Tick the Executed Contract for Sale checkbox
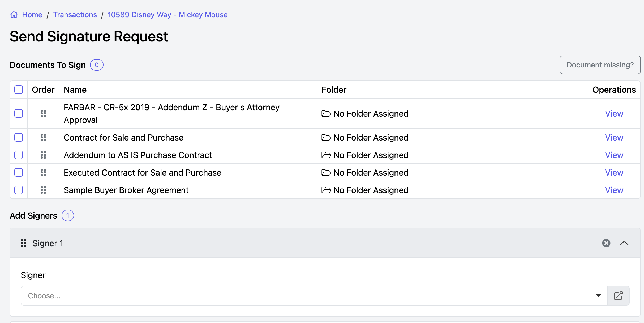Screen dimensions: 644x323 pyautogui.click(x=19, y=172)
